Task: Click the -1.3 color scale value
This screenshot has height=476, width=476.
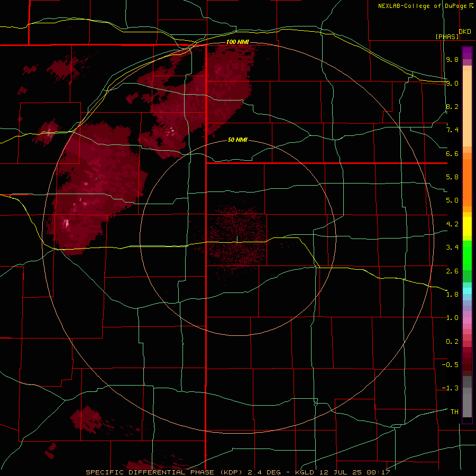Action: click(x=450, y=388)
